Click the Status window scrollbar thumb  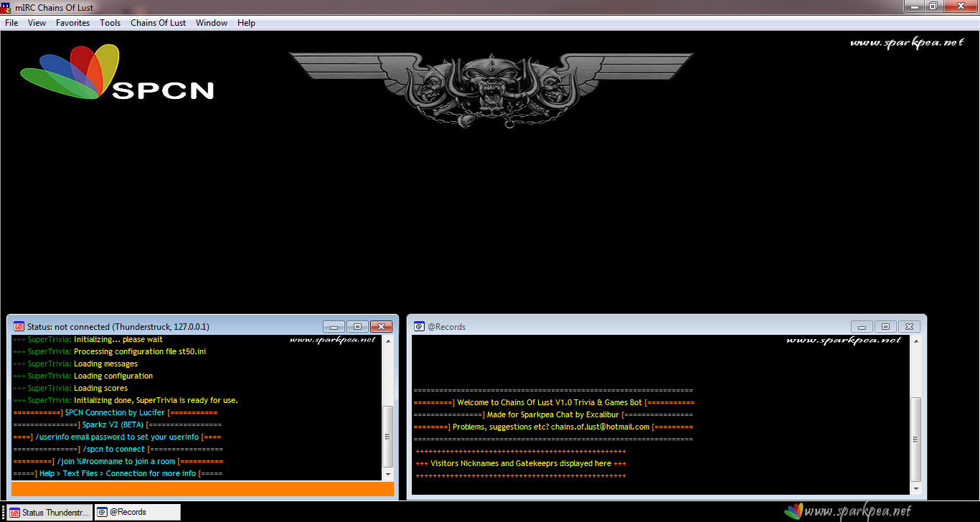pos(388,436)
